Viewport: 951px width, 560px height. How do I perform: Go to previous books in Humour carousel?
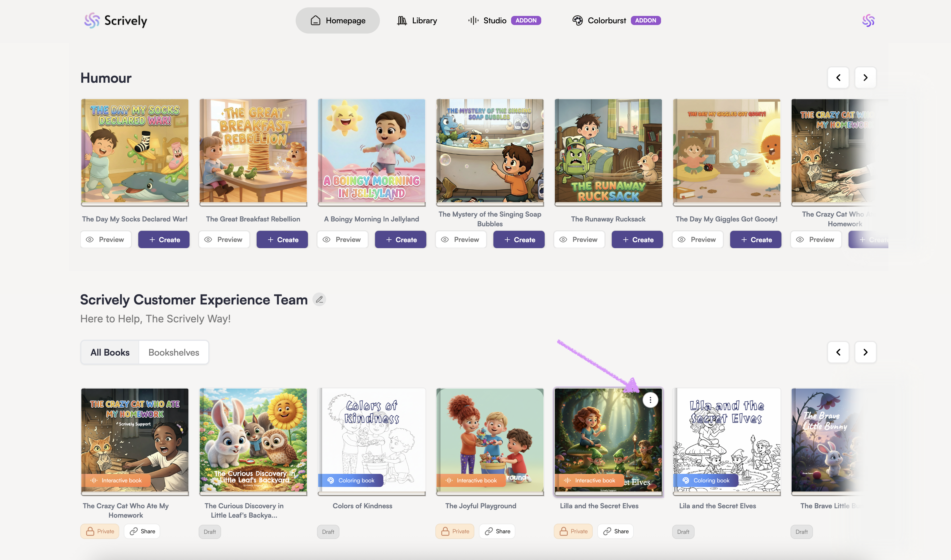pos(838,78)
